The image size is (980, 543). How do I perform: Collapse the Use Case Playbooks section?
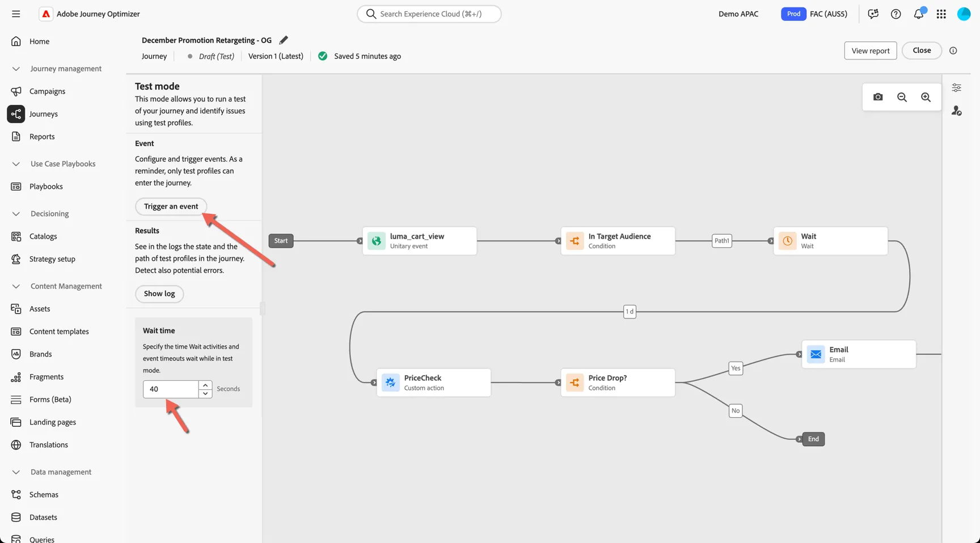pos(16,164)
